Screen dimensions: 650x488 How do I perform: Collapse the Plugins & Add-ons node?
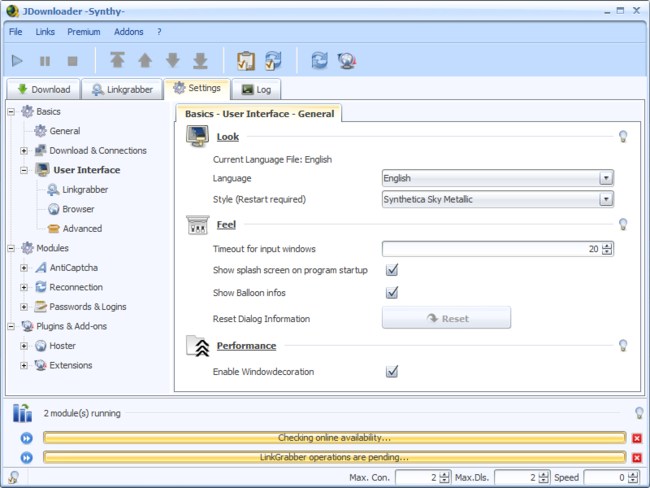(11, 326)
